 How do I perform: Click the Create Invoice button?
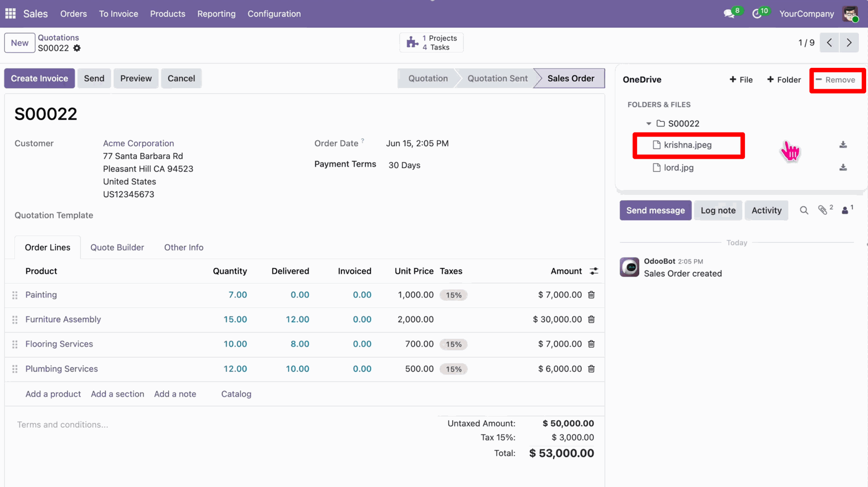click(x=39, y=78)
